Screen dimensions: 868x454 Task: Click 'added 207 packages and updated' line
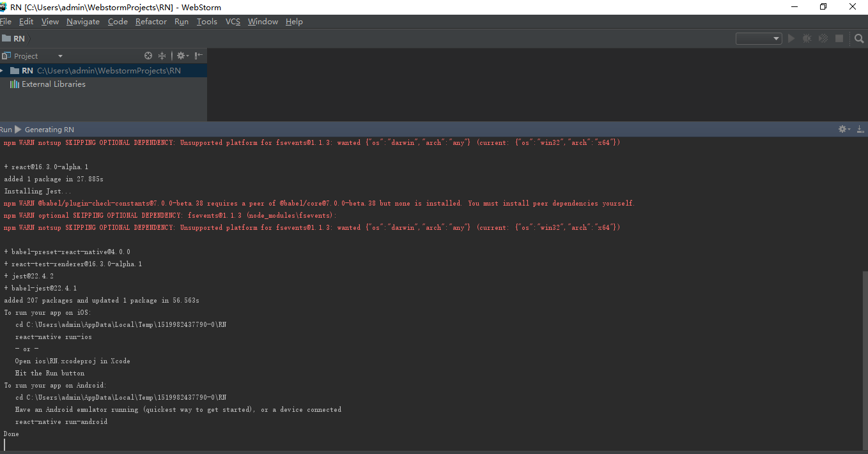[x=102, y=300]
